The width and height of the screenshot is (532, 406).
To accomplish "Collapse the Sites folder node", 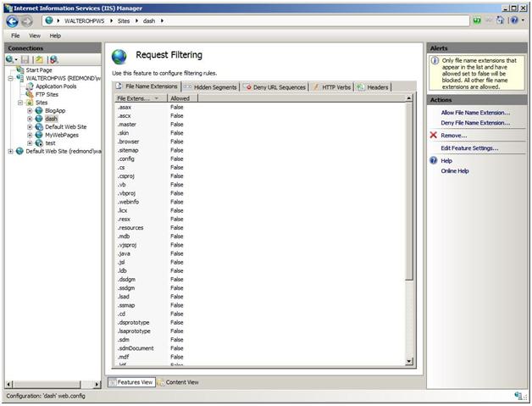I will [20, 103].
